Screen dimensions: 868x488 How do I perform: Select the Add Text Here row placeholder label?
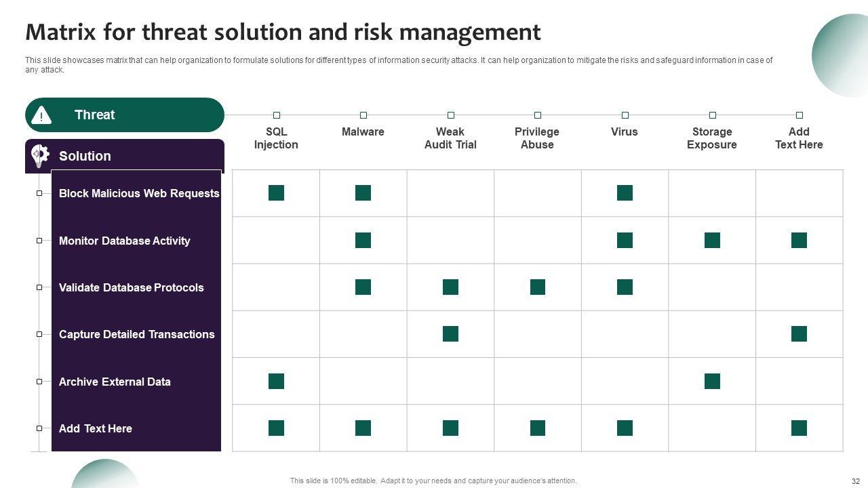coord(96,428)
